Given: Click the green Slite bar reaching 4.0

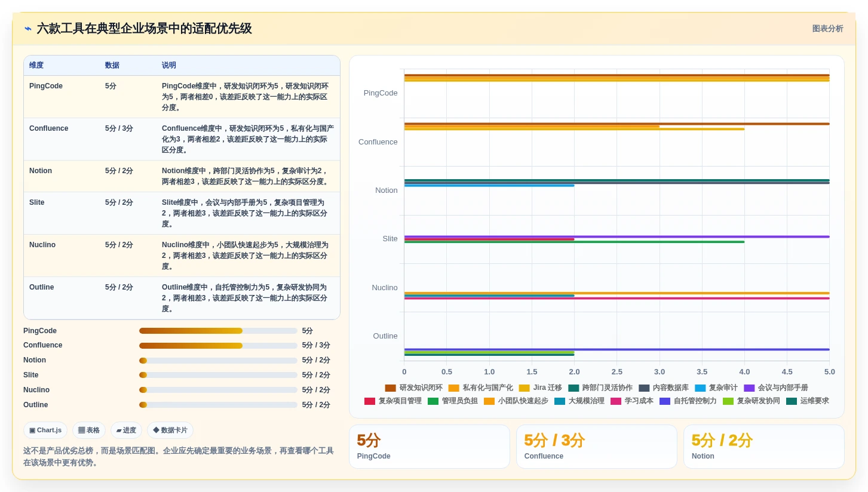Looking at the screenshot, I should click(x=574, y=242).
